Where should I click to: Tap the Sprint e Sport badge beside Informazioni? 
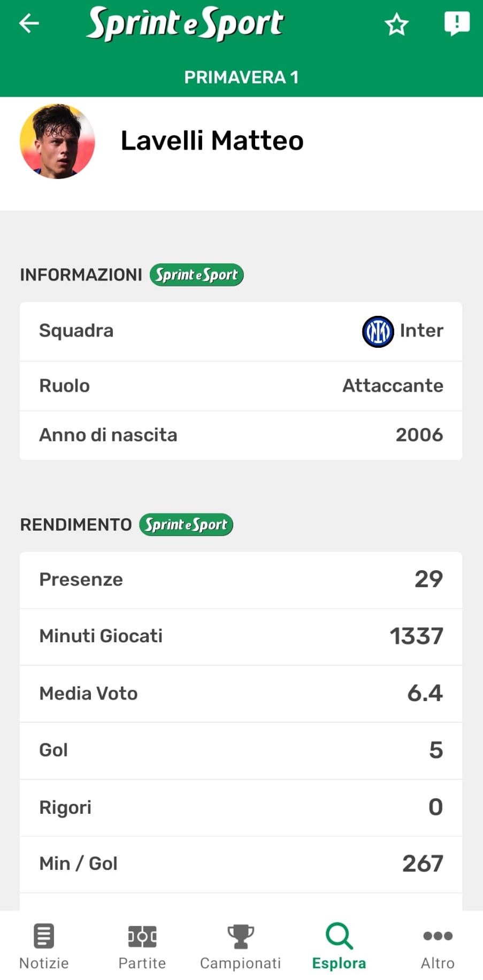(x=196, y=275)
